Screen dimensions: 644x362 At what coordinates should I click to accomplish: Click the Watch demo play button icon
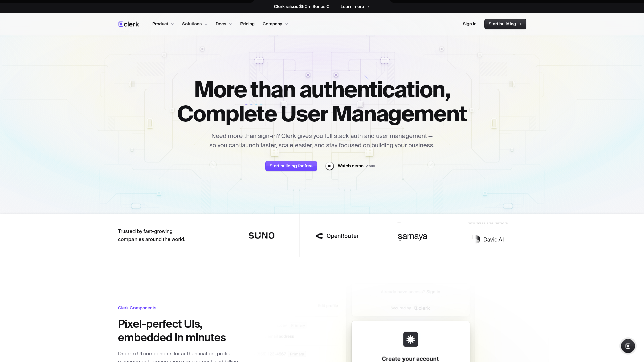coord(330,166)
